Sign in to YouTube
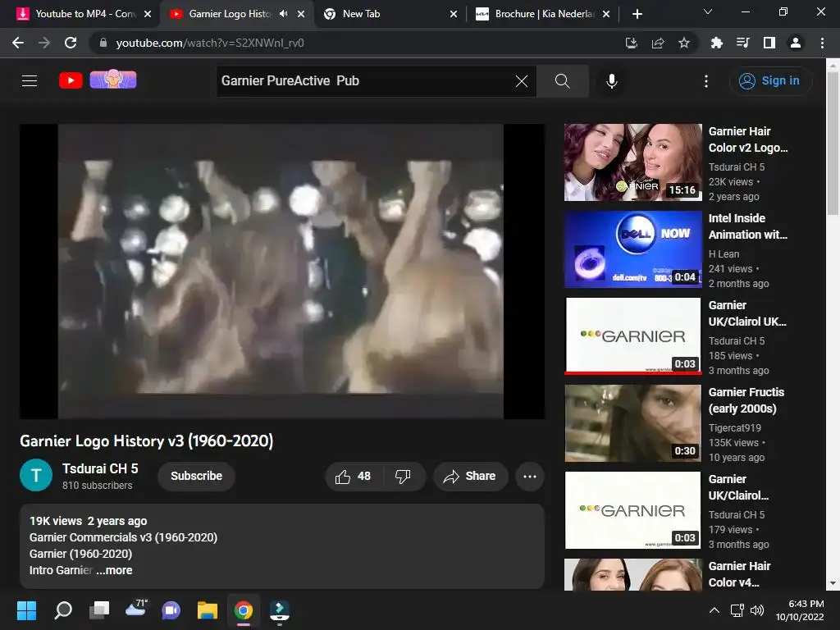Screen dimensions: 840x630 [x=769, y=81]
